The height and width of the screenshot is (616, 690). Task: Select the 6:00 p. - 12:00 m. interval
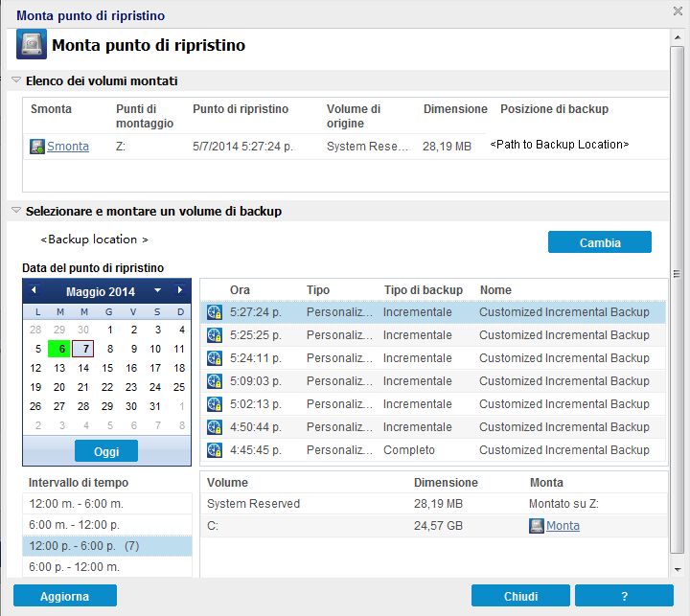pyautogui.click(x=107, y=567)
